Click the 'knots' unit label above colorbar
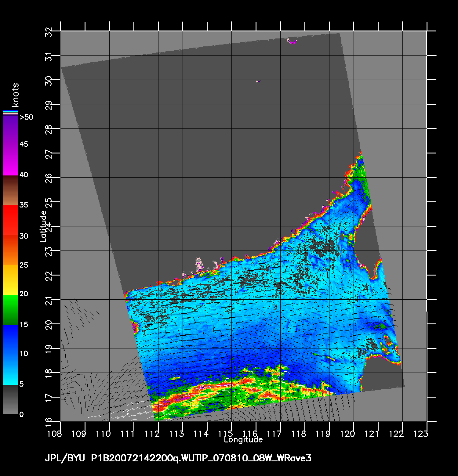Screen dimensions: 458x476 [x=15, y=95]
